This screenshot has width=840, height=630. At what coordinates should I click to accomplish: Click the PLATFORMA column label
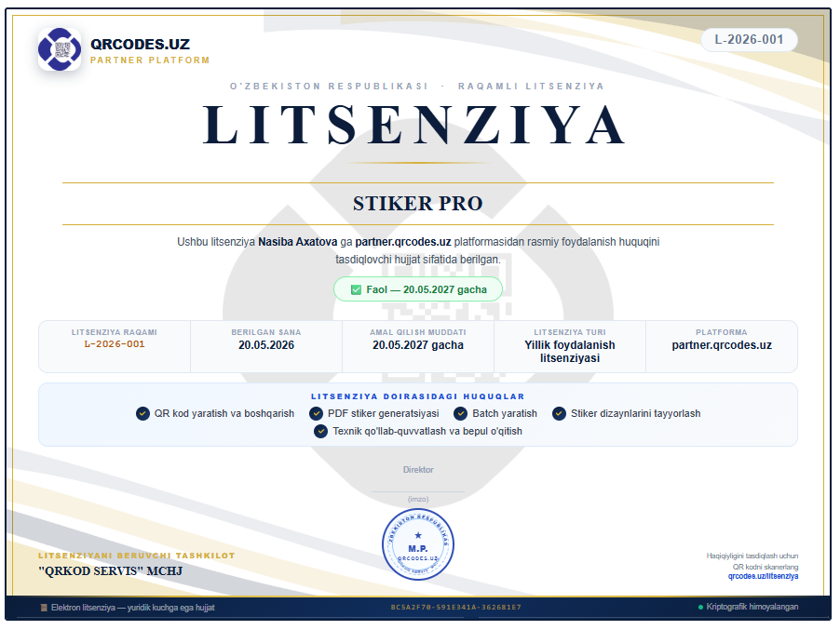click(722, 332)
